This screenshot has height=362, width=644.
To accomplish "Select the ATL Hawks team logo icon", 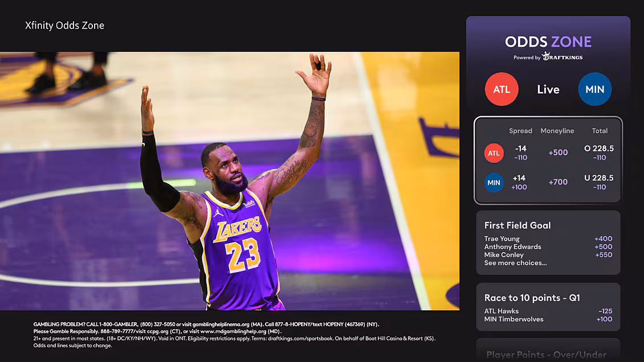I will (502, 89).
